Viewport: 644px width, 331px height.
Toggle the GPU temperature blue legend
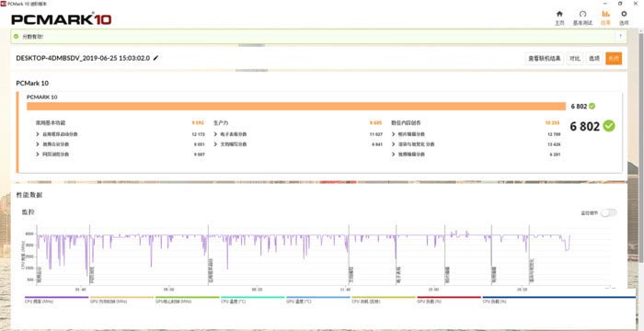click(x=318, y=300)
